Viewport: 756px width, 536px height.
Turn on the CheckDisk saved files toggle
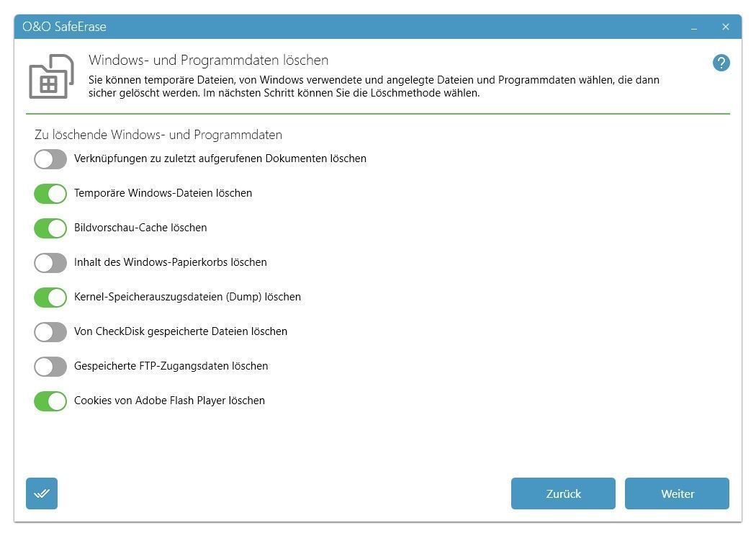point(50,331)
